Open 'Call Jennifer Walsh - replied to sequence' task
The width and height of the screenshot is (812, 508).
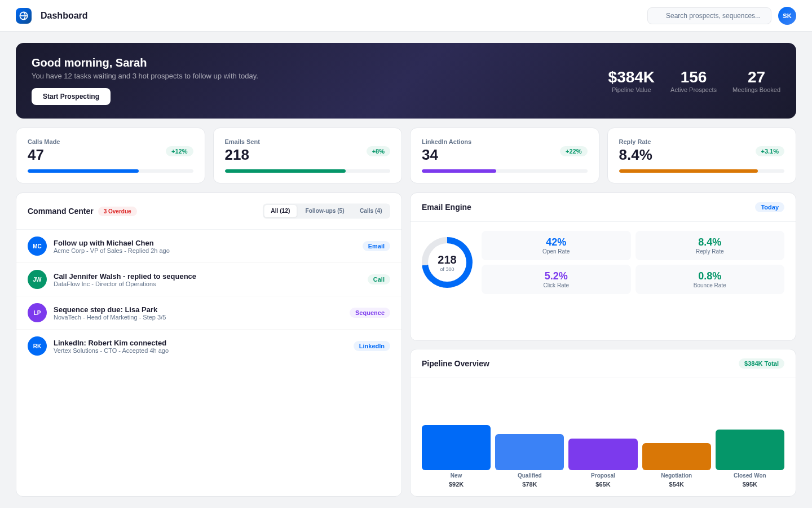(209, 279)
